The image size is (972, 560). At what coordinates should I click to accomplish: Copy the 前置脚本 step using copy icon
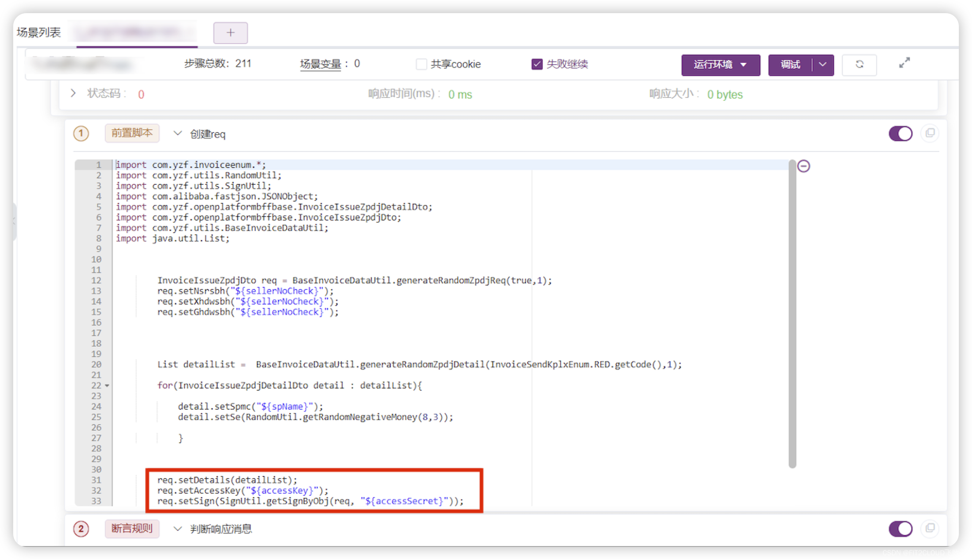click(930, 133)
